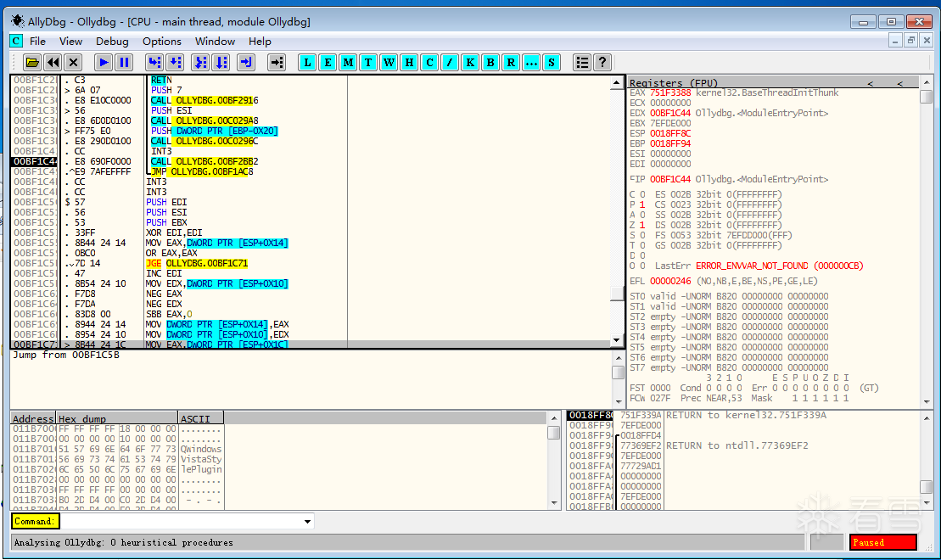
Task: Click the EFL value 00000246
Action: point(670,281)
